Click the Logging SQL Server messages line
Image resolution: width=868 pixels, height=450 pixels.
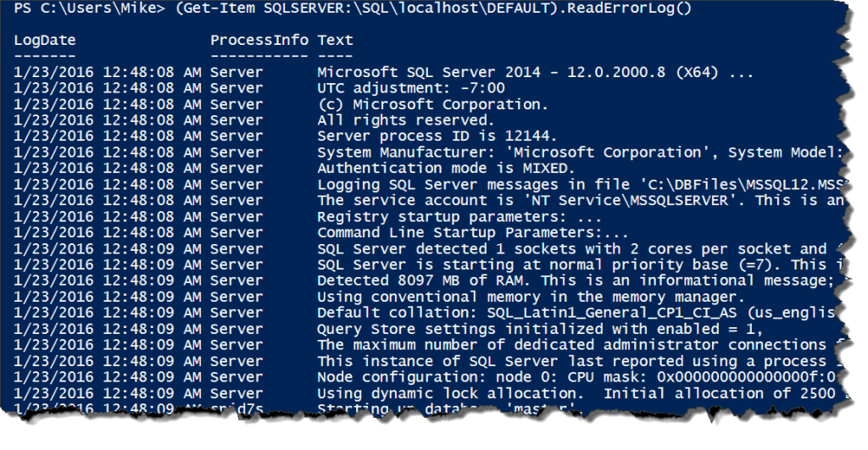coord(581,185)
